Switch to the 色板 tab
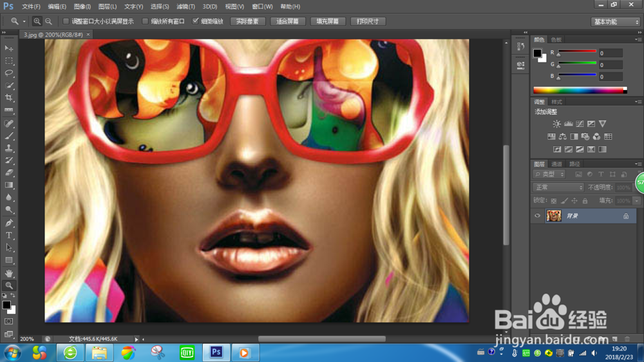The height and width of the screenshot is (362, 644). 556,39
